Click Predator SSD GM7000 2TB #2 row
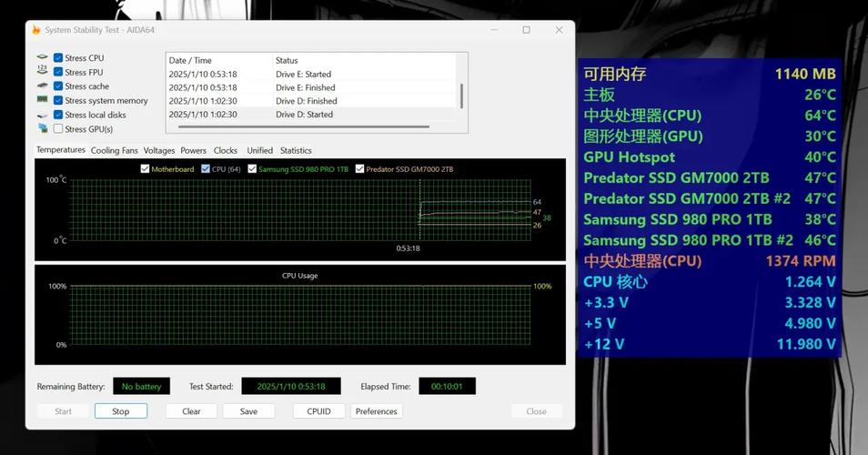The image size is (868, 455). 709,198
